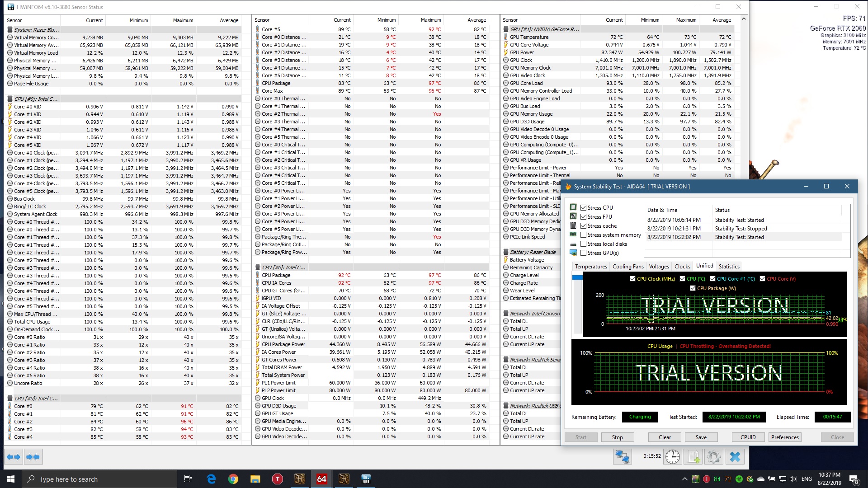Image resolution: width=868 pixels, height=488 pixels.
Task: Click the Preferences button
Action: tap(785, 437)
